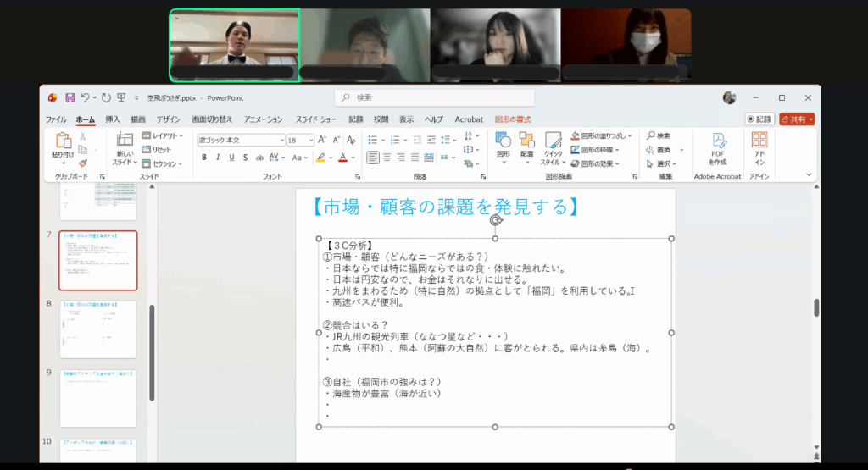Toggle italic formatting
The image size is (868, 470).
pyautogui.click(x=218, y=158)
